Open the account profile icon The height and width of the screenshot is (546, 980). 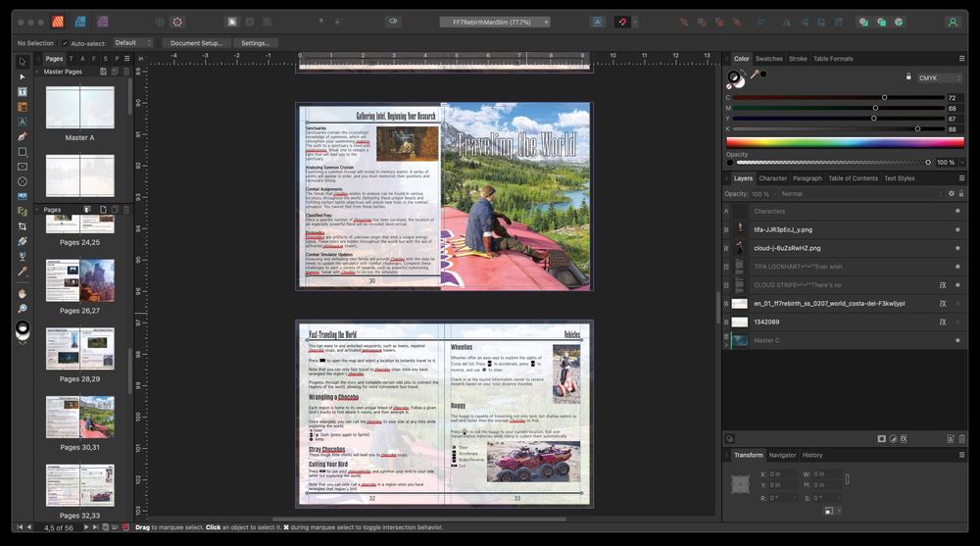coord(953,22)
